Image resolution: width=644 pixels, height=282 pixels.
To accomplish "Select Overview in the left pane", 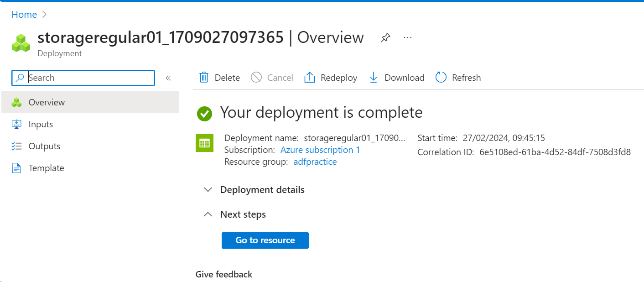I will (47, 102).
